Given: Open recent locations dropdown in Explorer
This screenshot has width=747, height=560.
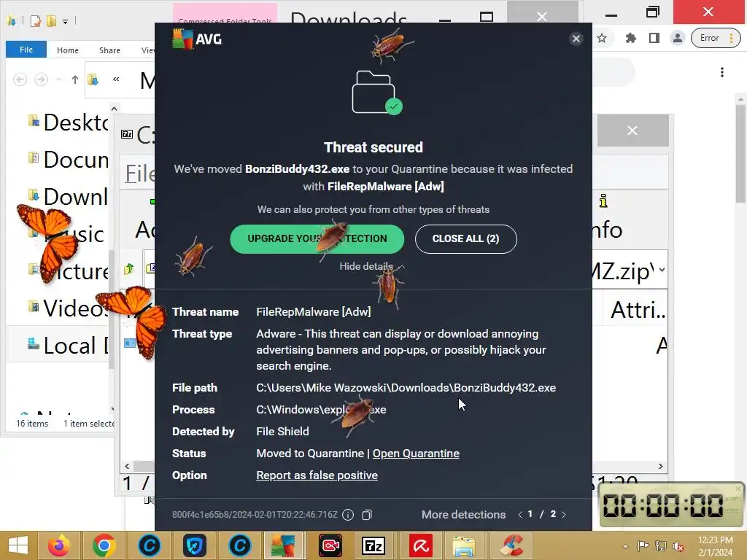Looking at the screenshot, I should (x=58, y=79).
